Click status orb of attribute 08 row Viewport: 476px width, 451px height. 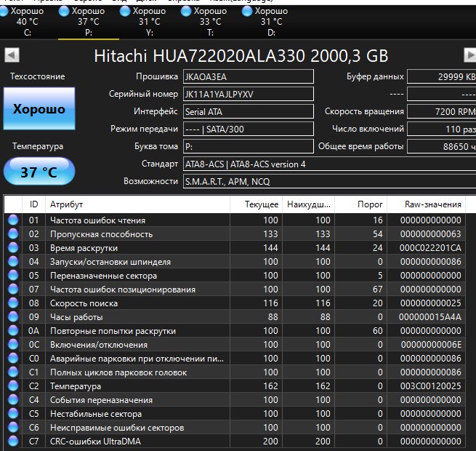pos(13,303)
